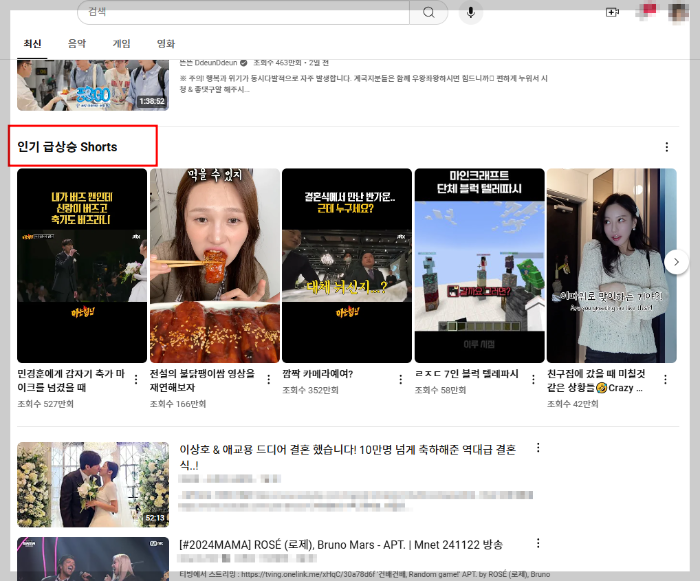This screenshot has height=581, width=700.
Task: Click view count 조회수 352만회
Action: click(x=310, y=390)
